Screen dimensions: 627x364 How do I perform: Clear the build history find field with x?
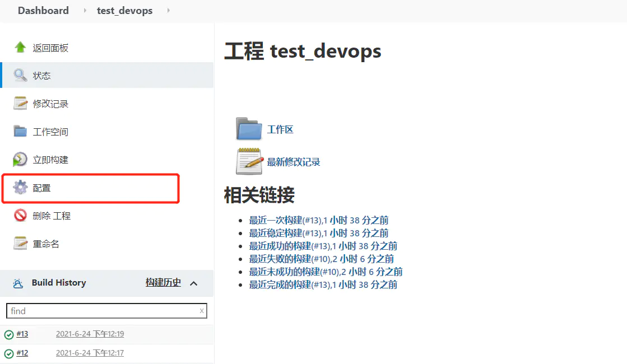click(x=202, y=311)
